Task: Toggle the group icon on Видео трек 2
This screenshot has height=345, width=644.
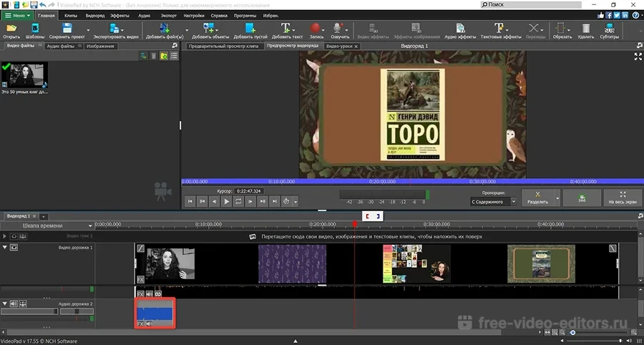Action: tap(23, 236)
